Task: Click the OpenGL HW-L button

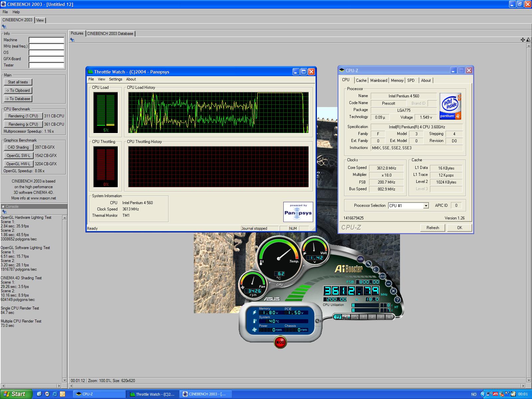Action: tap(18, 164)
